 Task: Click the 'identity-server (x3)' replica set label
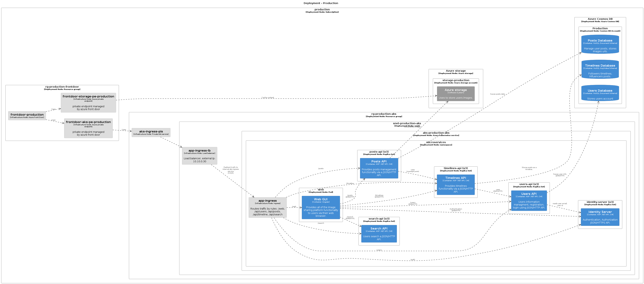point(600,202)
